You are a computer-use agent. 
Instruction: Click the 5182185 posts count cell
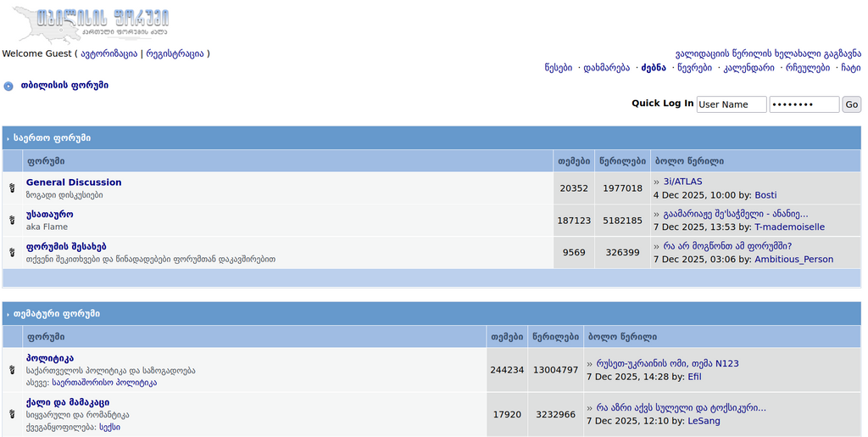(x=623, y=221)
